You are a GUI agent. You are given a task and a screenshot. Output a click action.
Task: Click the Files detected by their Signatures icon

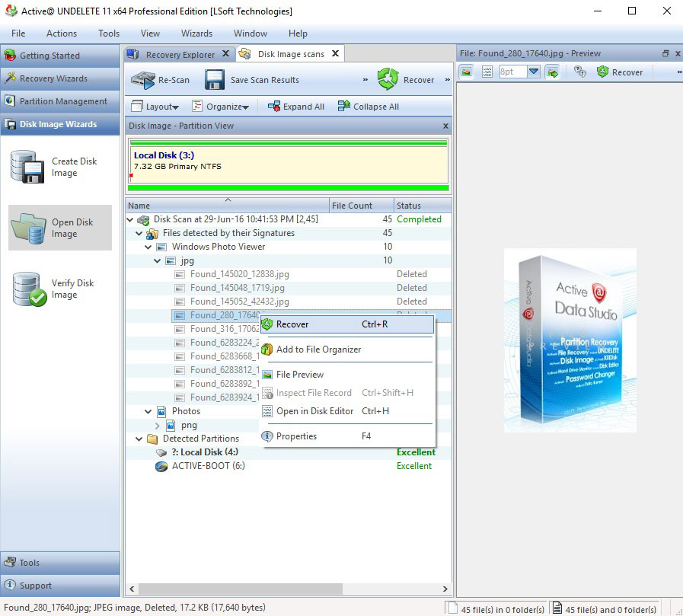pyautogui.click(x=152, y=234)
